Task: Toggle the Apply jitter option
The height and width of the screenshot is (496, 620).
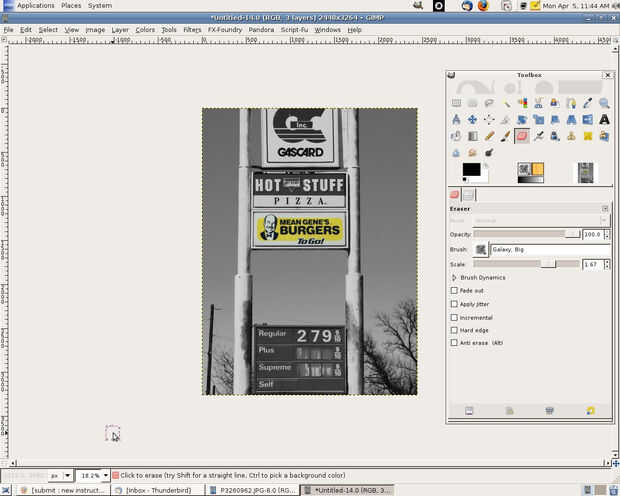Action: coord(455,304)
